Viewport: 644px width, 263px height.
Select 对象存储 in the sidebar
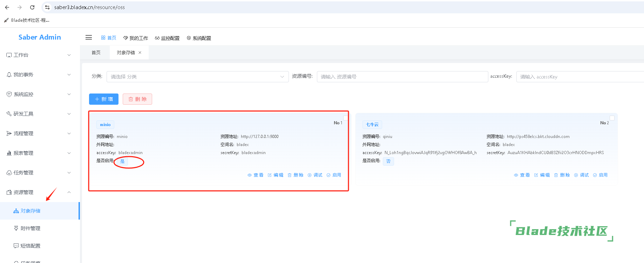pyautogui.click(x=40, y=211)
